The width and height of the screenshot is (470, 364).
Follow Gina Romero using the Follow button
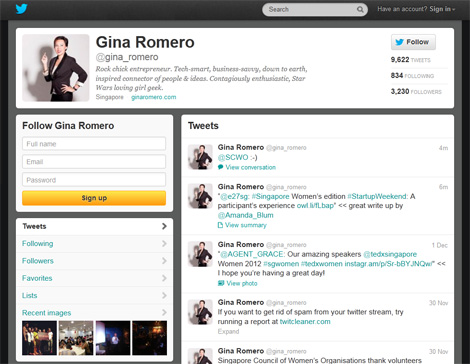click(413, 42)
